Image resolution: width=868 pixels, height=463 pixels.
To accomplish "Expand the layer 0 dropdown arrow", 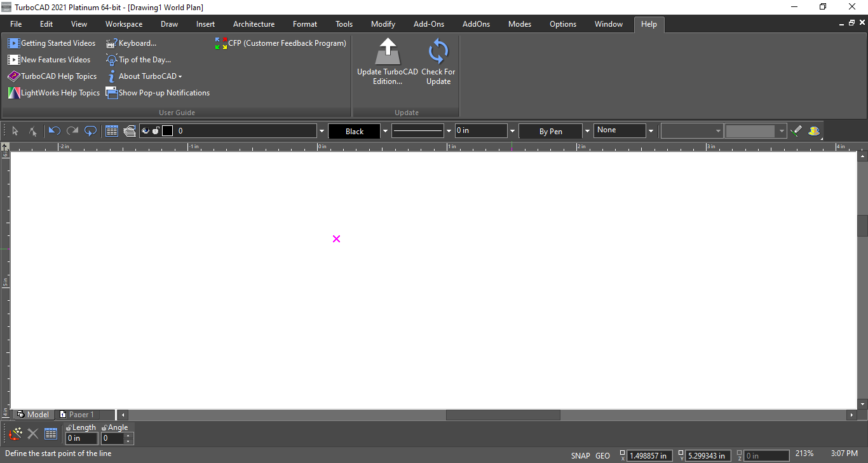I will (322, 131).
